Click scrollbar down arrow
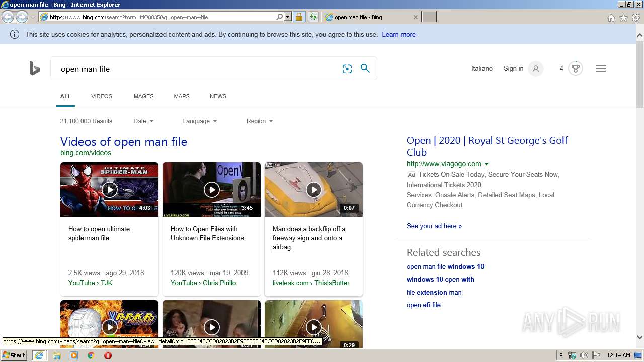644x362 pixels. pos(640,337)
